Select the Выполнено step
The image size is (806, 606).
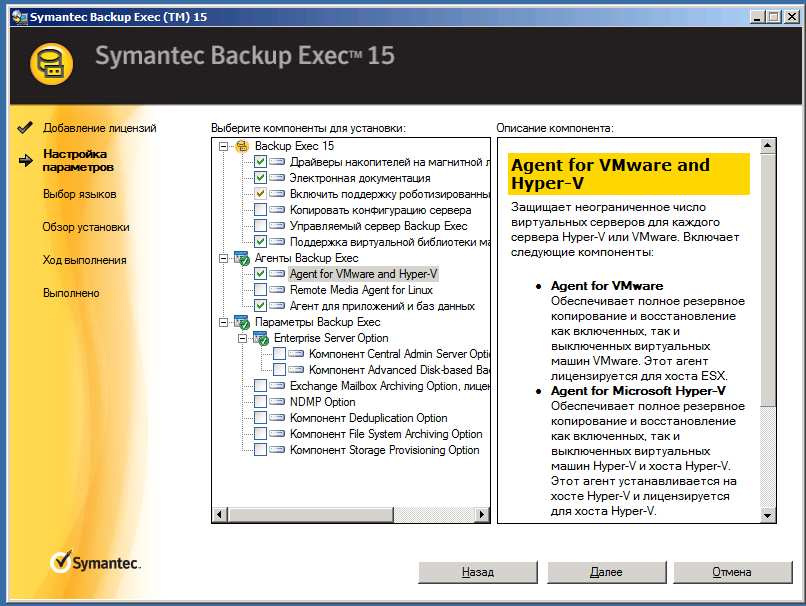pos(71,293)
